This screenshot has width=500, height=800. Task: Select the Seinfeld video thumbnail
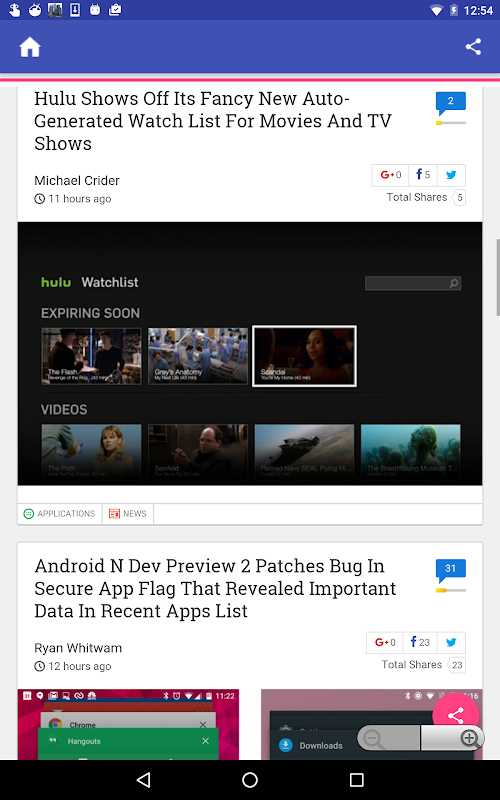[x=198, y=452]
